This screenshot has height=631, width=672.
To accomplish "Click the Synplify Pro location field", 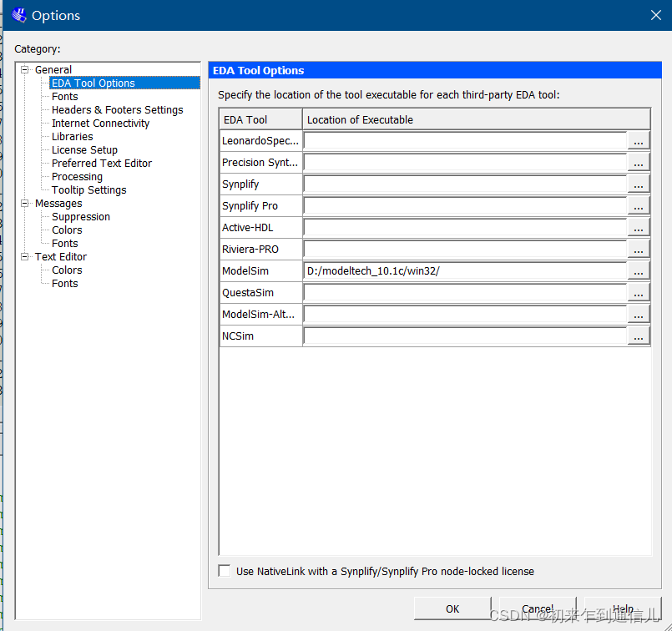I will pyautogui.click(x=466, y=206).
